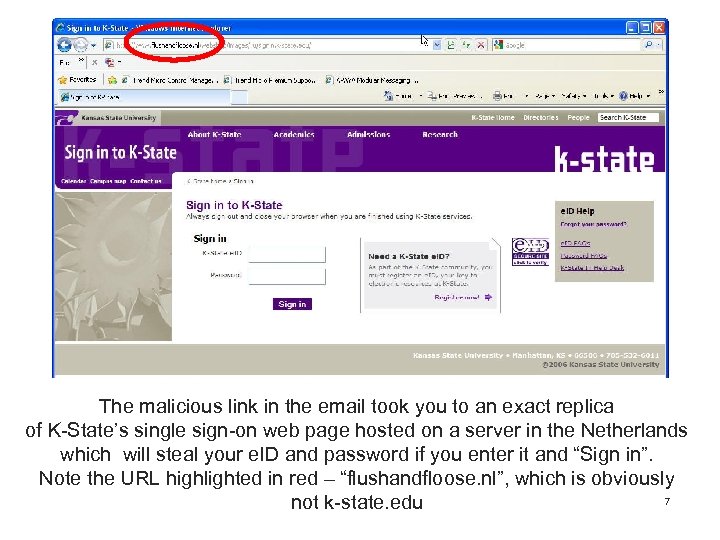Click the Register now arrow link
Viewport: 720px width, 540px height.
[463, 298]
